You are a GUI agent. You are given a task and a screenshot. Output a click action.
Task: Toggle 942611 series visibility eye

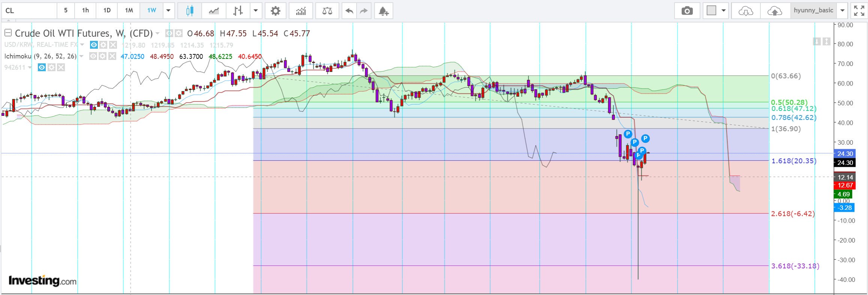click(x=42, y=67)
